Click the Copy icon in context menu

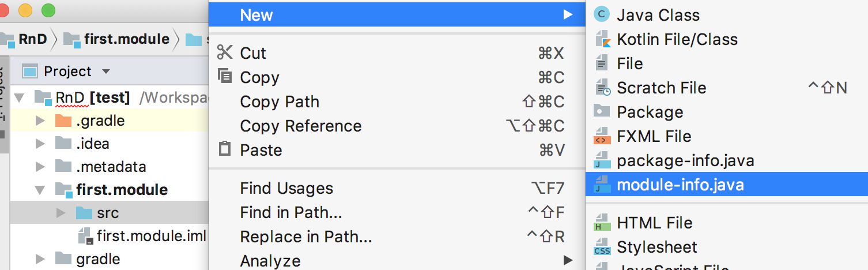pos(224,77)
